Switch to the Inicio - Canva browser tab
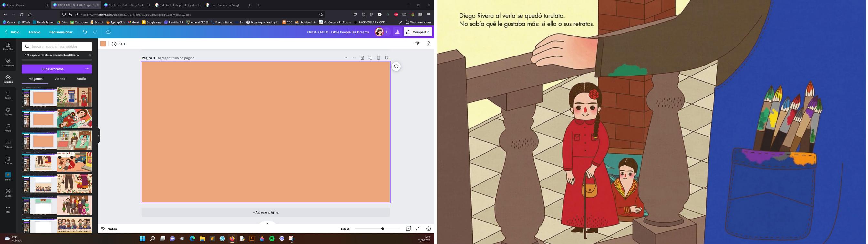 tap(25, 5)
